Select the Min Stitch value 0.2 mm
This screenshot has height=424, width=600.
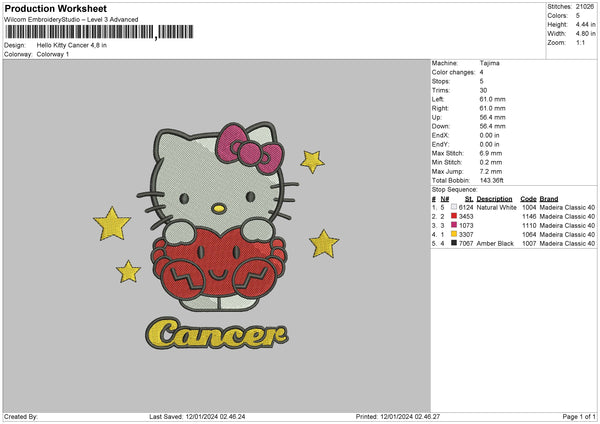coord(491,162)
